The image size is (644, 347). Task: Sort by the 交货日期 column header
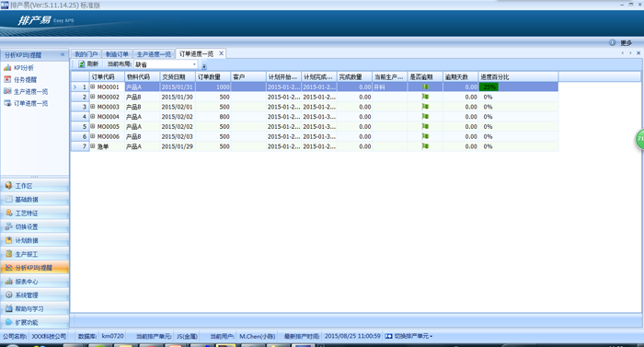[x=178, y=77]
